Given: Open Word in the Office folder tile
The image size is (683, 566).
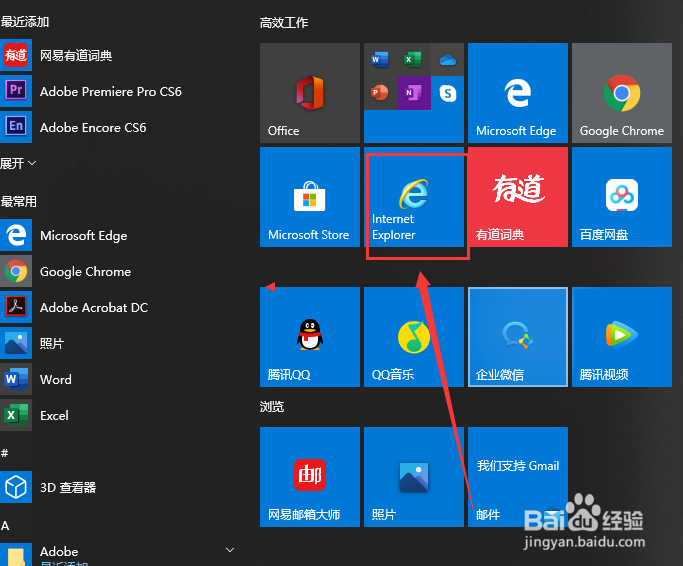Looking at the screenshot, I should 380,59.
